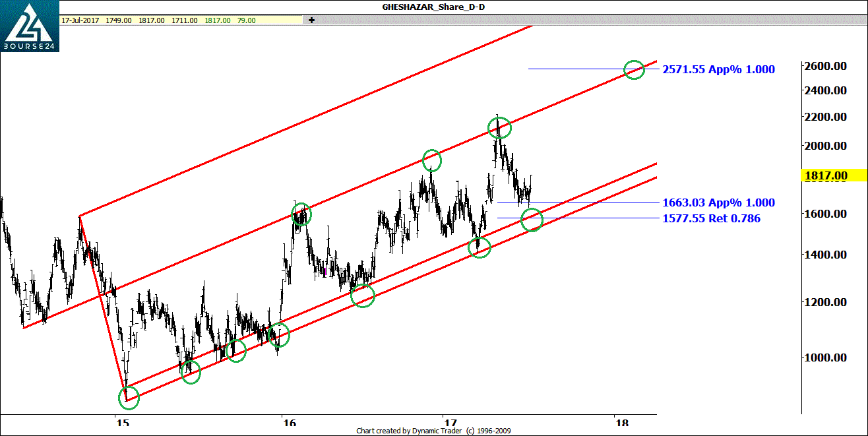Click the green circle at the 2200 peak

[499, 127]
